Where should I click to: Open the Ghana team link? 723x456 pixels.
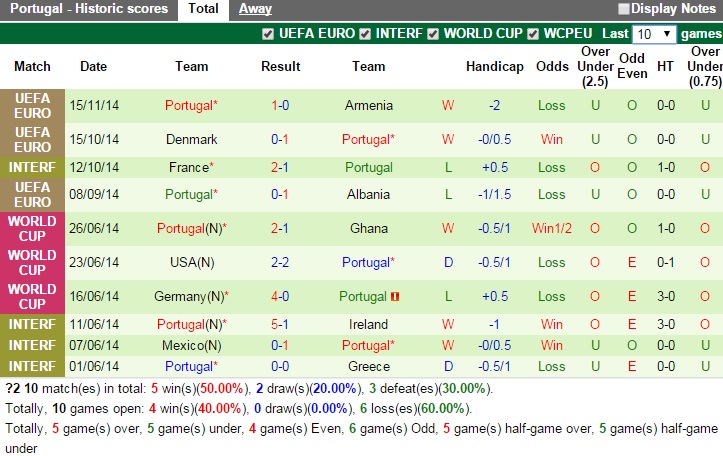coord(368,228)
